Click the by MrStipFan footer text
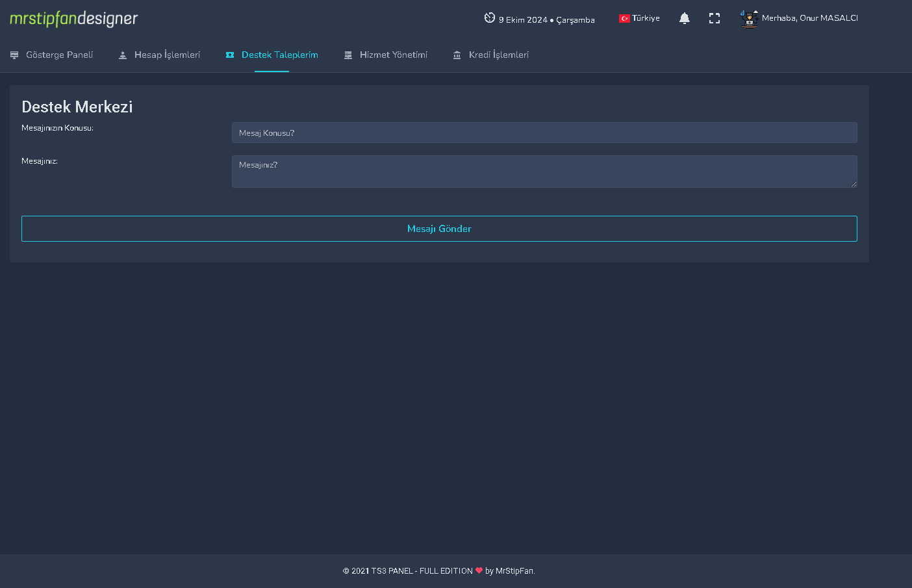Screen dimensions: 912x588 510,571
